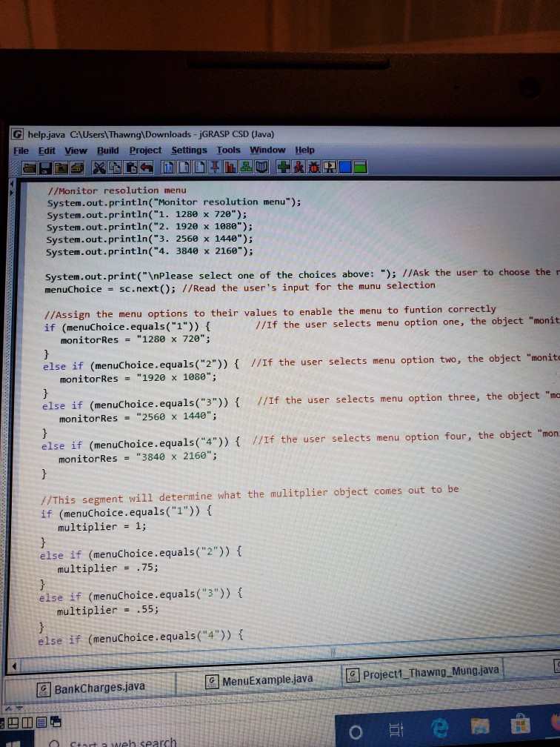Open the Build menu

coord(108,150)
